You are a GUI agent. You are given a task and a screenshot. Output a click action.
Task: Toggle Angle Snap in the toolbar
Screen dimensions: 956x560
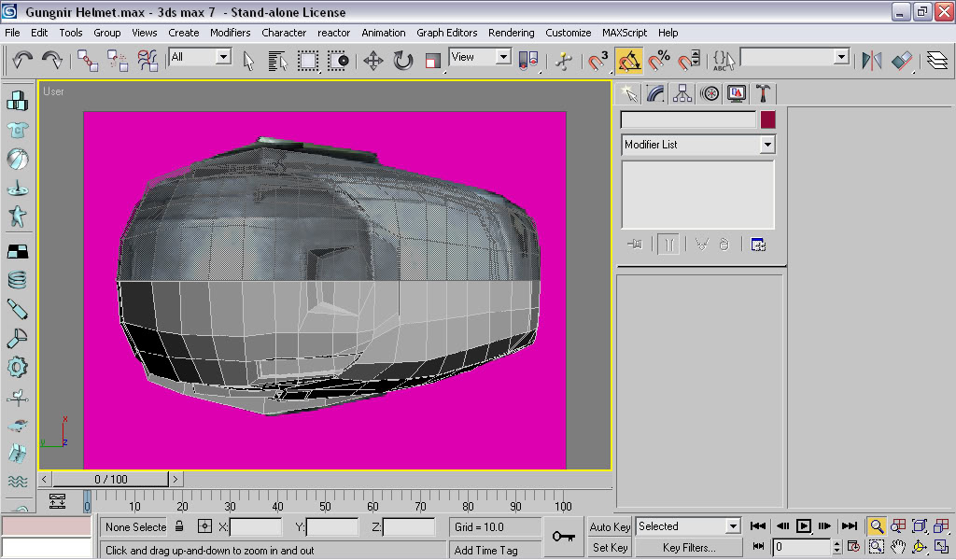point(629,62)
